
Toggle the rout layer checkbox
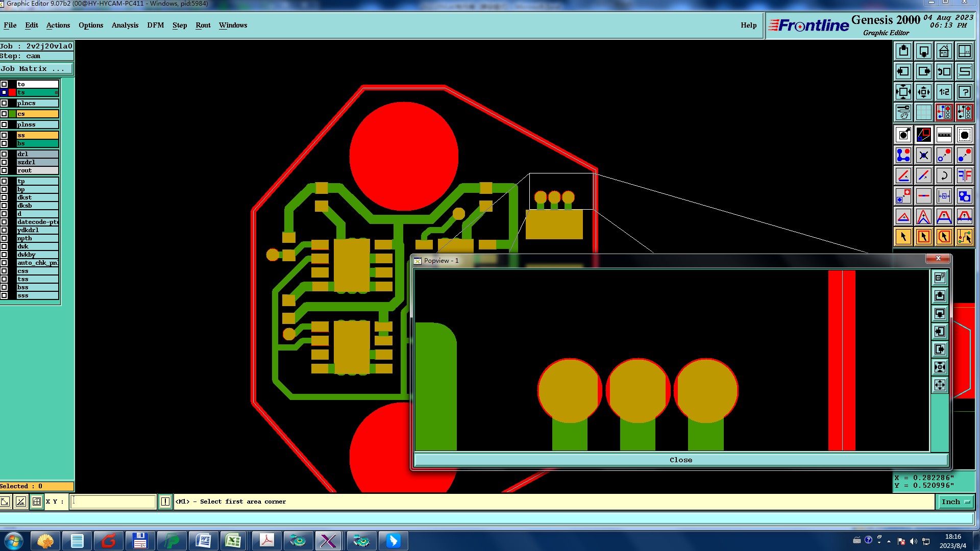tap(4, 170)
